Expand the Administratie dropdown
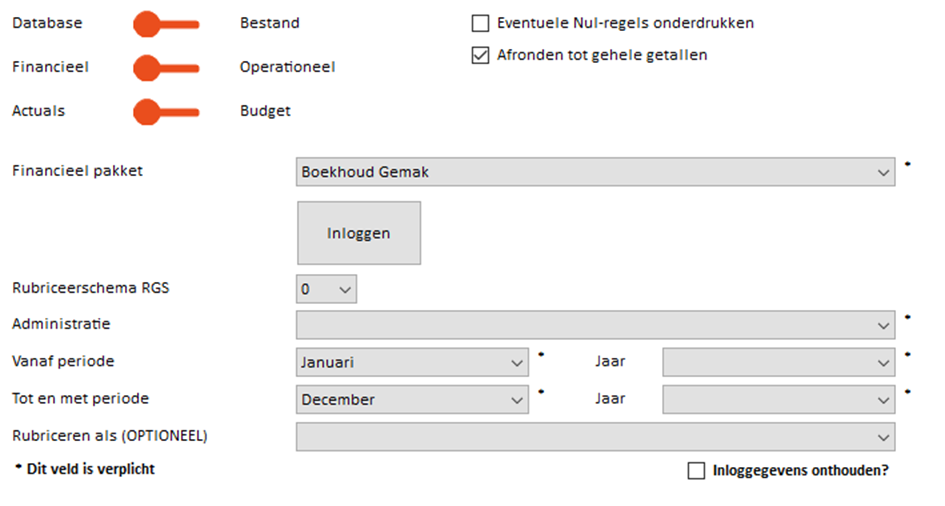Screen dimensions: 945x506 (595, 325)
